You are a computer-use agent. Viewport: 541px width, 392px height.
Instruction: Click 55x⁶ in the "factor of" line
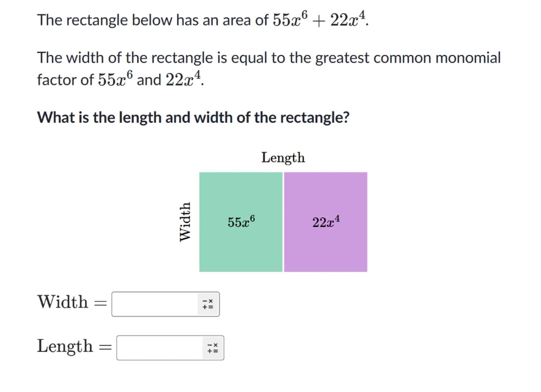click(x=115, y=79)
